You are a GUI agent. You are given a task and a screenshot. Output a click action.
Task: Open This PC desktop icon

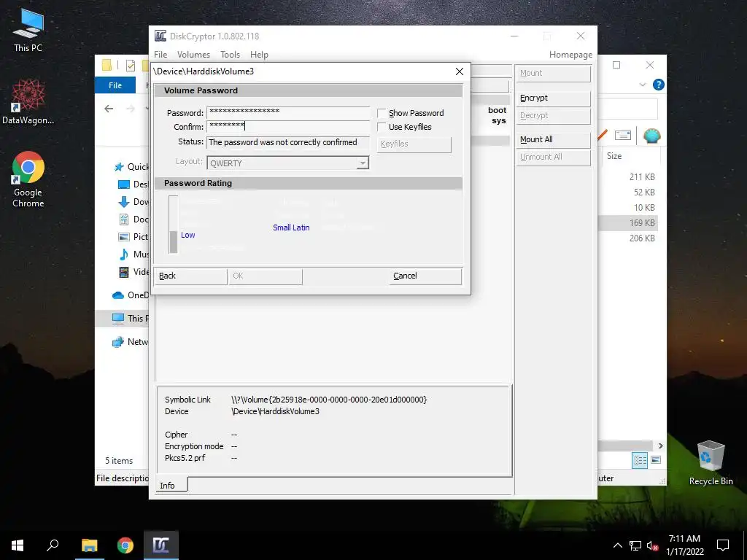coord(28,31)
